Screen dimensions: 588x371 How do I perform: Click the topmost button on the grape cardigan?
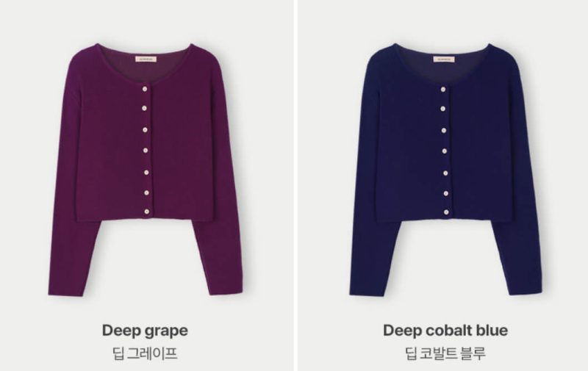coord(144,89)
